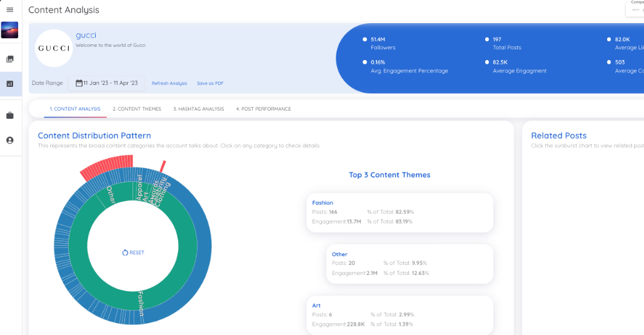Click Refresh Analysis link

click(x=169, y=83)
